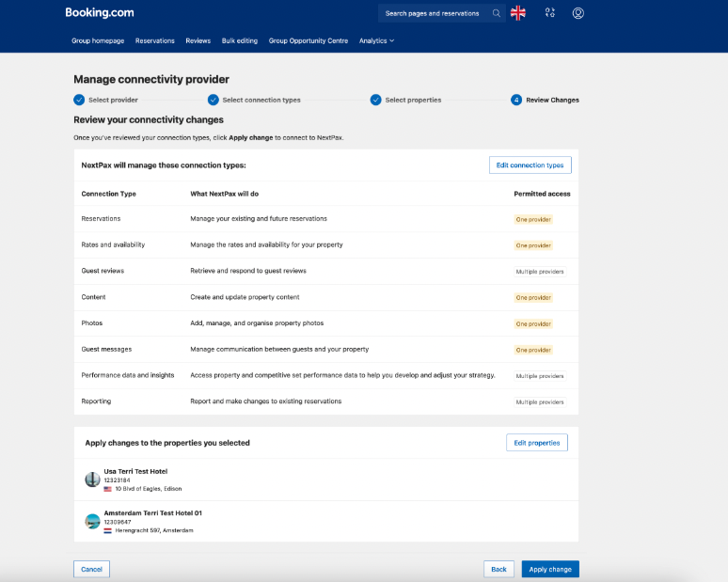Click the Connection Type column header
The image size is (728, 582).
pyautogui.click(x=109, y=194)
